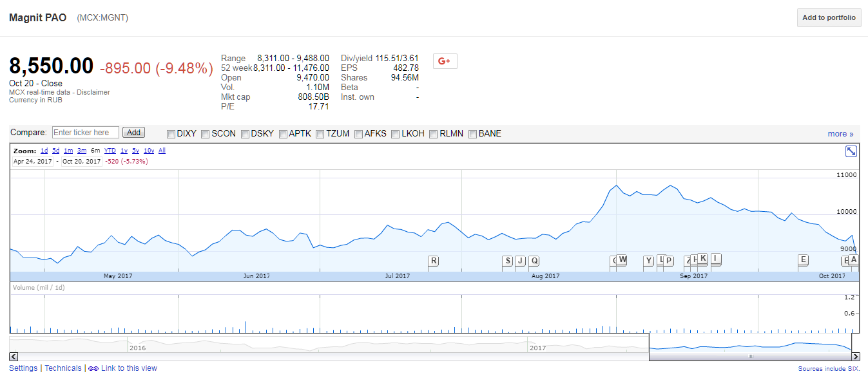Open news marker A on the chart

pos(854,259)
